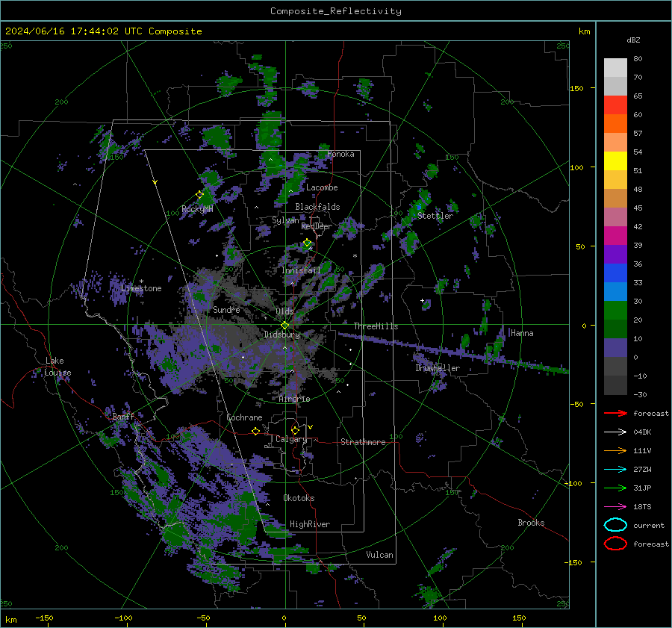Click the HighRiver town label

tap(310, 524)
